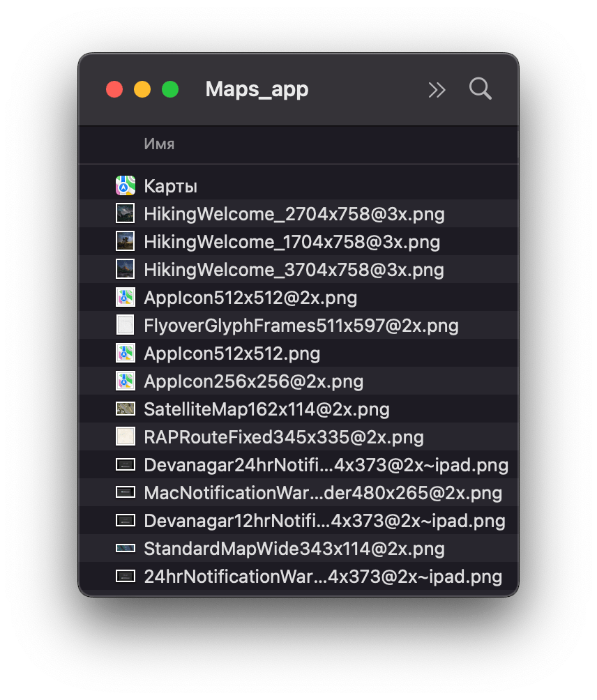Viewport: 597px width, 700px height.
Task: Select file name RAPRouteFixed345x335@2x.png
Action: [x=284, y=438]
